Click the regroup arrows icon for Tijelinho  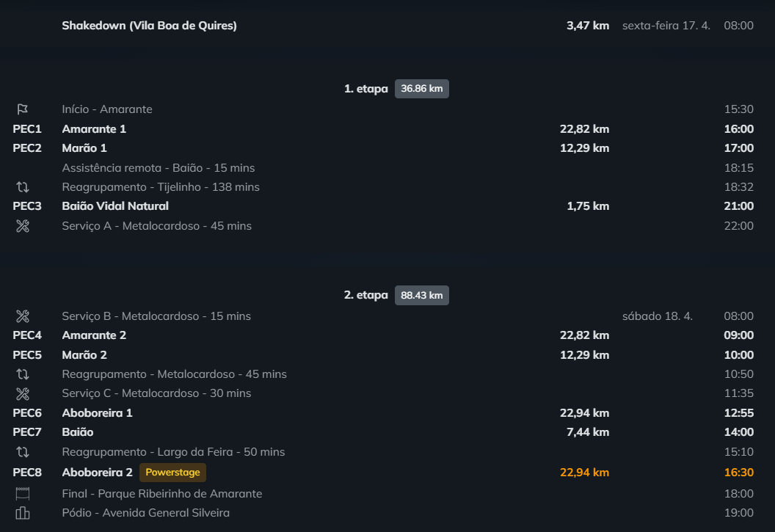[22, 187]
